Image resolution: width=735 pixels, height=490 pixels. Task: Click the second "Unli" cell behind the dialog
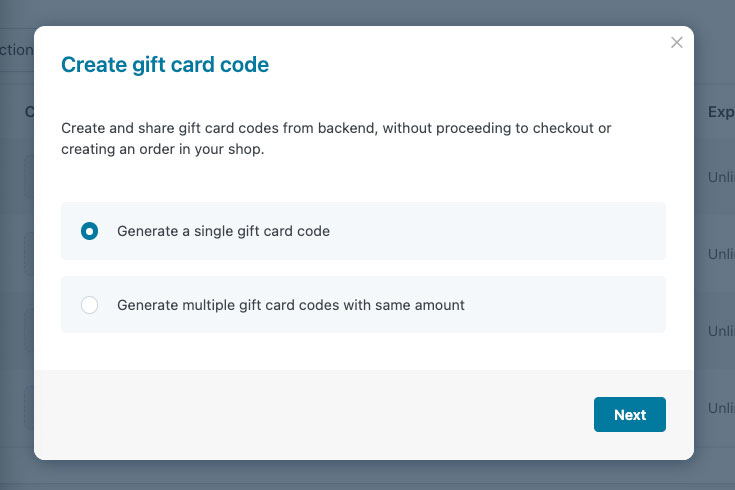[x=721, y=254]
